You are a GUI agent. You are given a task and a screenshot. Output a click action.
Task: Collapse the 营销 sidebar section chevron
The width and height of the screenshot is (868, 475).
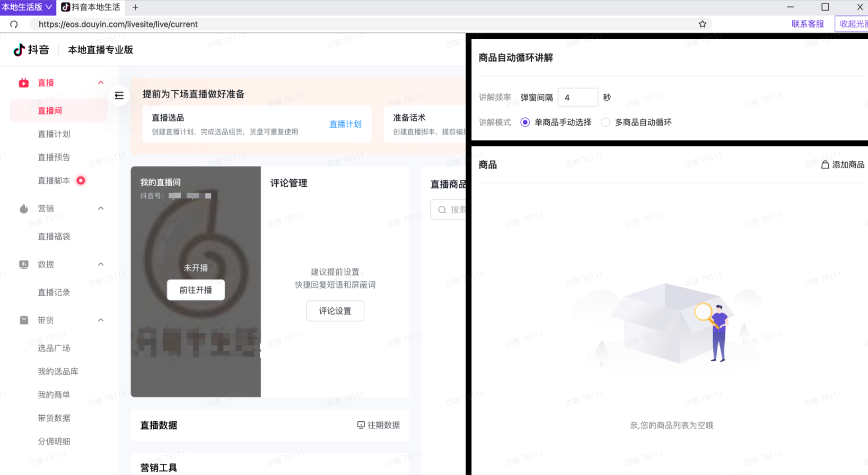coord(101,208)
